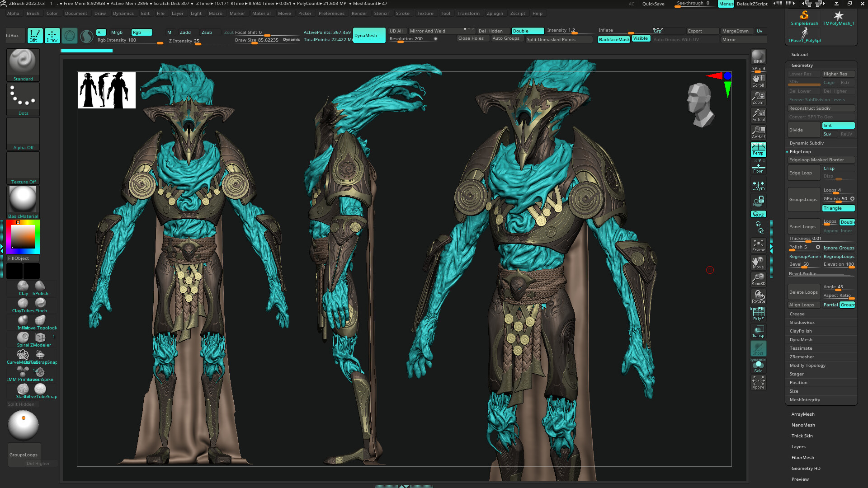Activate the Frame view icon
868x488 pixels.
pos(758,245)
